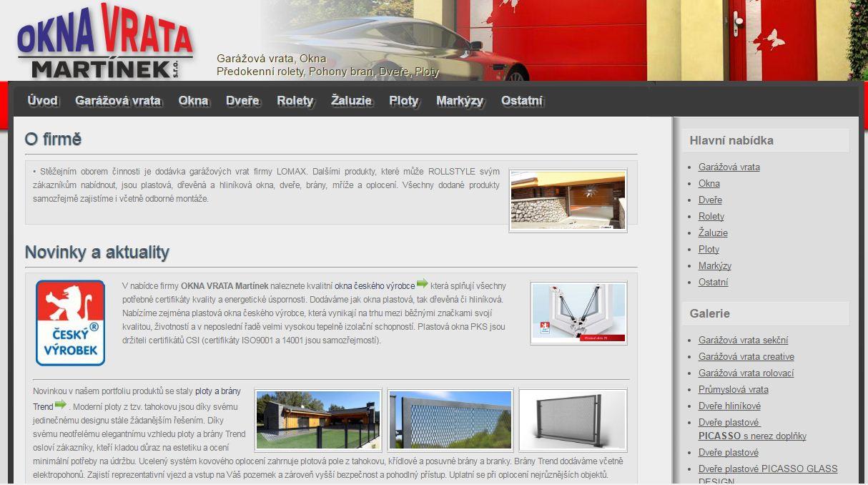Open Garážová vrata creative gallery link

746,357
